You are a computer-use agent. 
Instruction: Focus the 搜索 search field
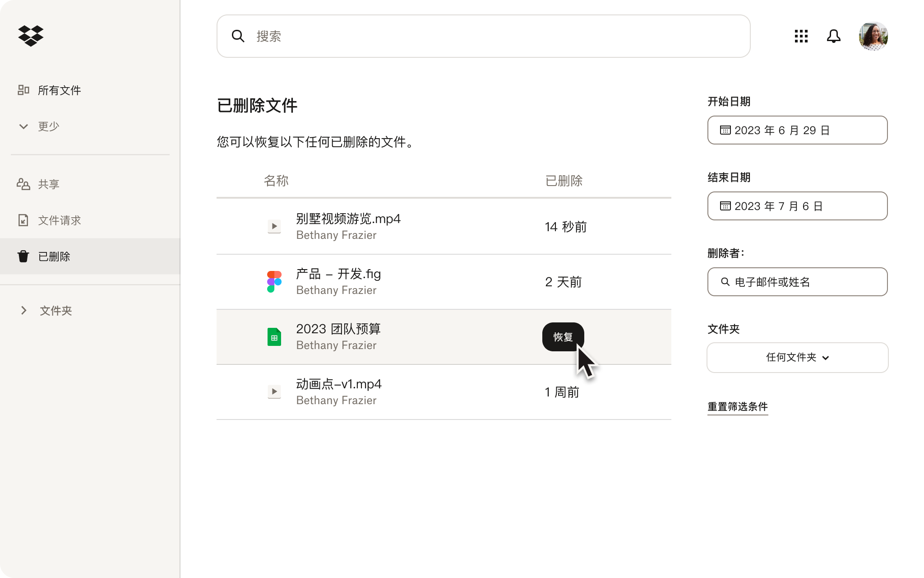click(483, 36)
